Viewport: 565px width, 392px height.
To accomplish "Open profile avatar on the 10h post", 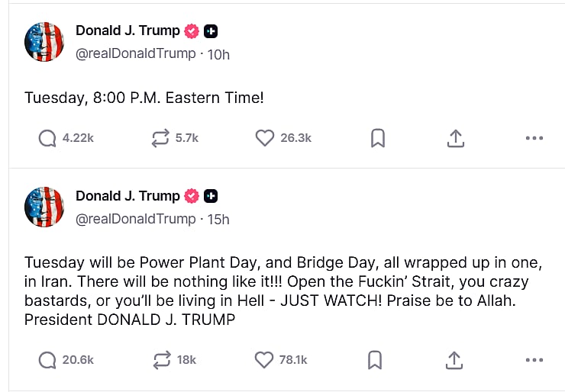I will point(44,42).
